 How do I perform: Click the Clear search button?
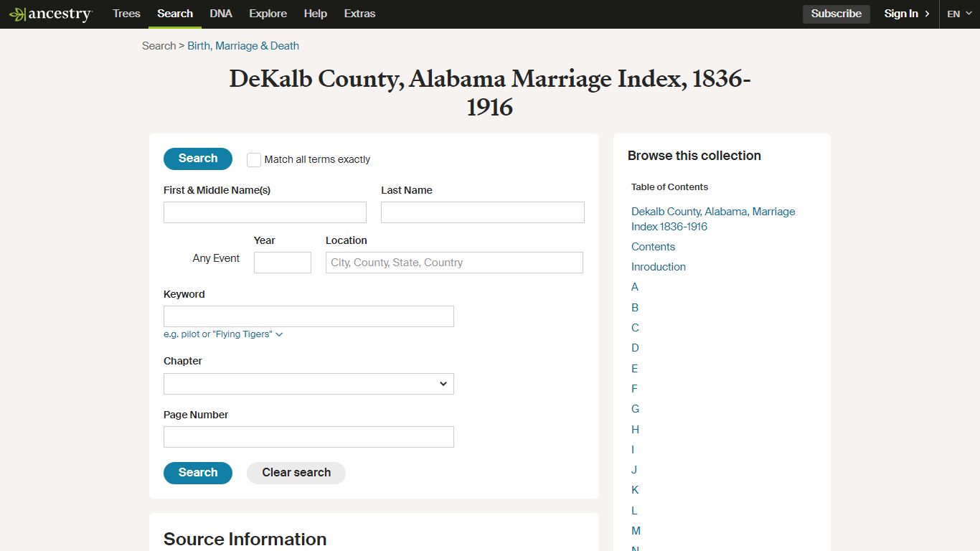pos(296,473)
